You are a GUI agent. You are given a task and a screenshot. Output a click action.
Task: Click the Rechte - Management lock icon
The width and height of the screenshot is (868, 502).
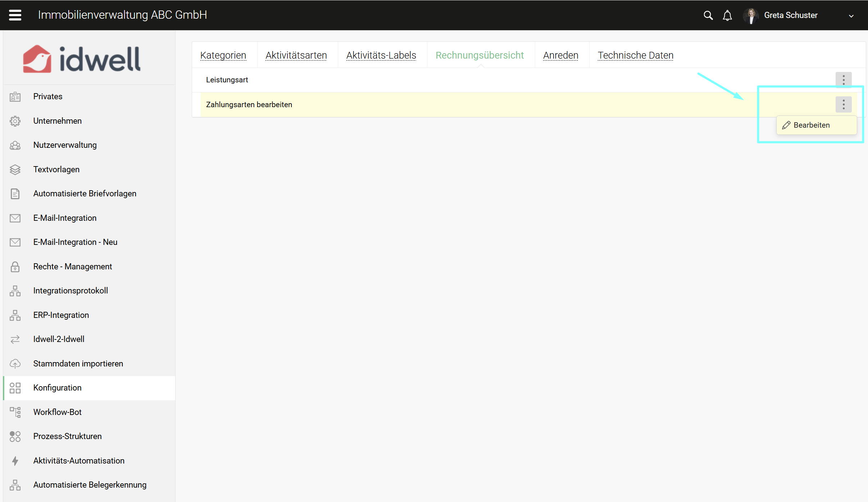click(x=15, y=266)
